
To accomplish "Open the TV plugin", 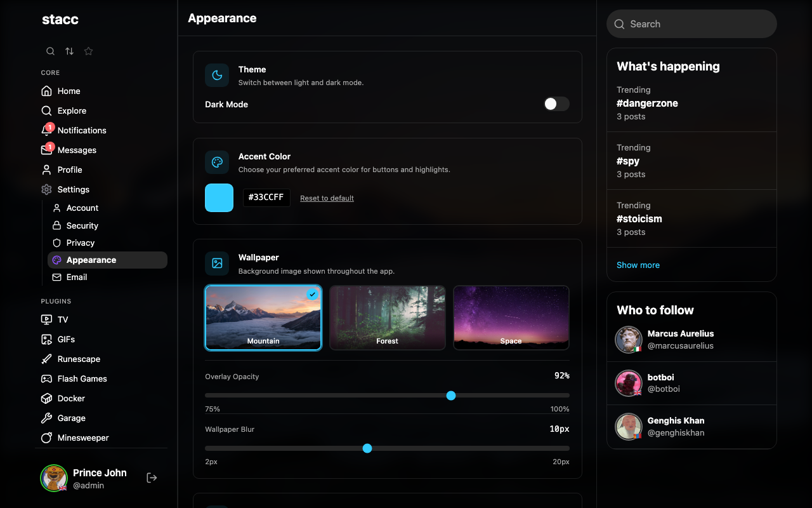I will tap(62, 319).
